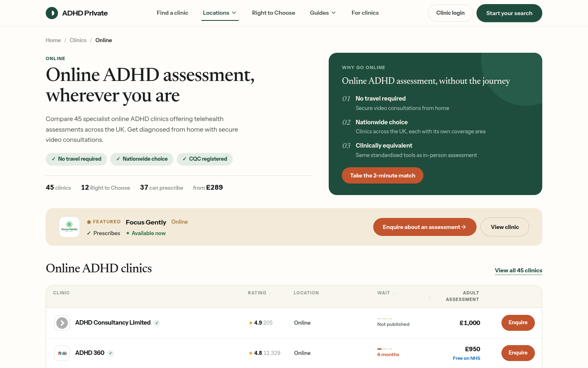Viewport: 588px width, 368px height.
Task: Click verified badge beside ADHD 360
Action: (111, 353)
